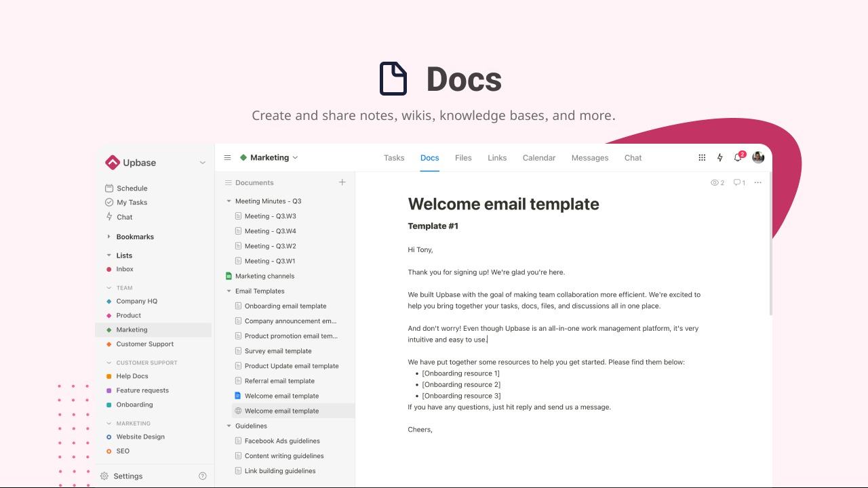Open Onboarding email template document

point(280,306)
